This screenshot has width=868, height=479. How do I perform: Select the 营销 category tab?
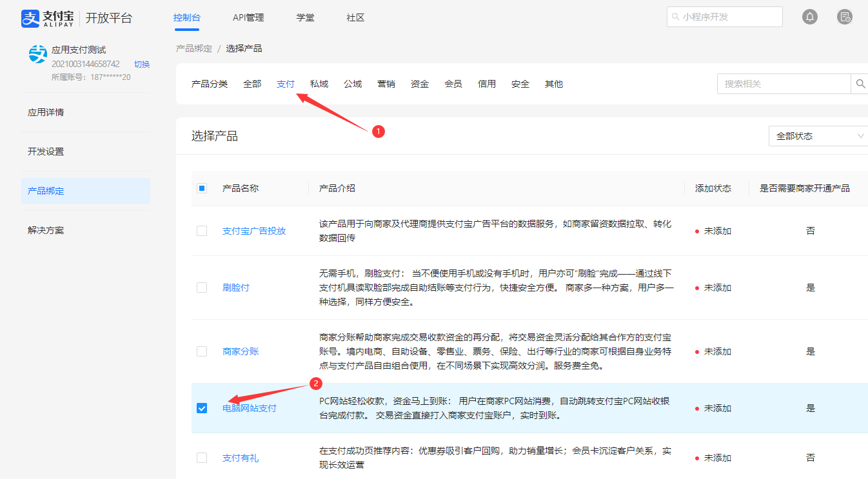tap(386, 84)
